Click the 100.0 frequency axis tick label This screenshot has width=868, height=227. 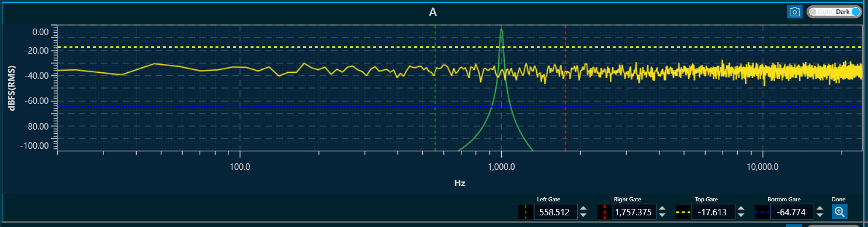point(240,166)
